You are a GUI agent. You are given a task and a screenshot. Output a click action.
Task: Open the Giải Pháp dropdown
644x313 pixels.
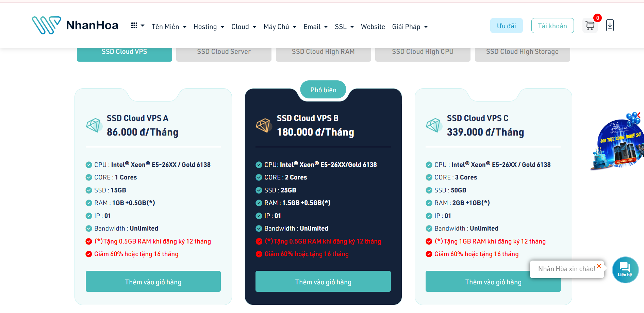[x=410, y=27]
